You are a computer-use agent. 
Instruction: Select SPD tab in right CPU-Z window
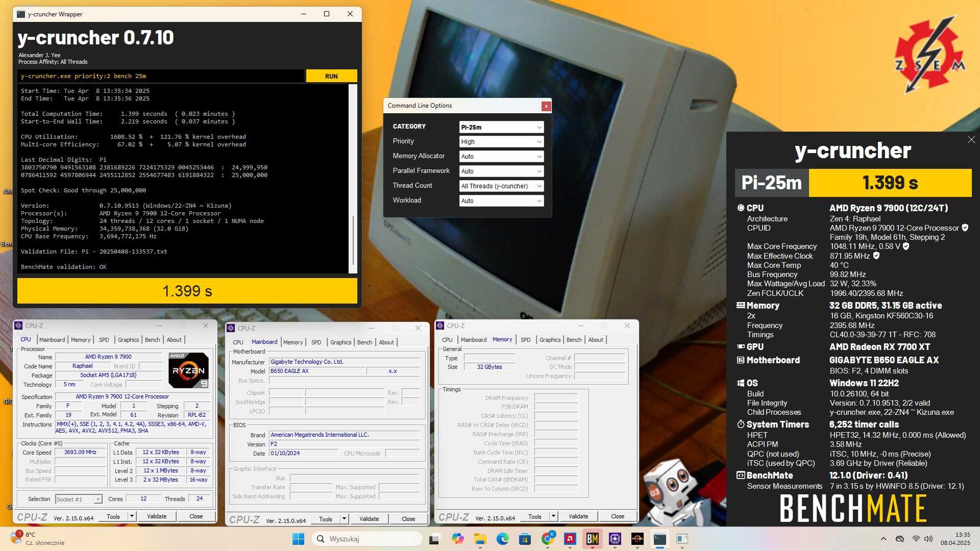tap(526, 340)
